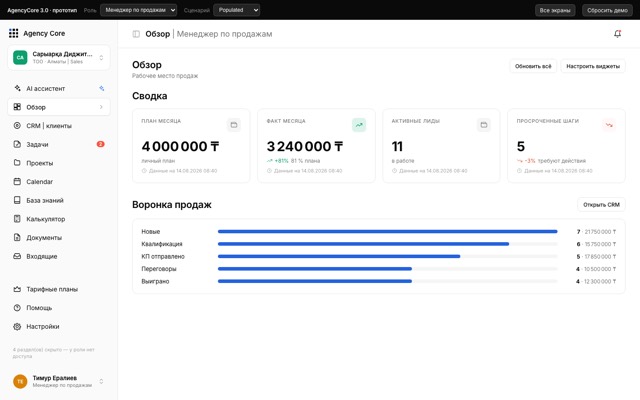Click the Квалификация funnel progress bar
Image resolution: width=640 pixels, height=400 pixels.
point(388,244)
